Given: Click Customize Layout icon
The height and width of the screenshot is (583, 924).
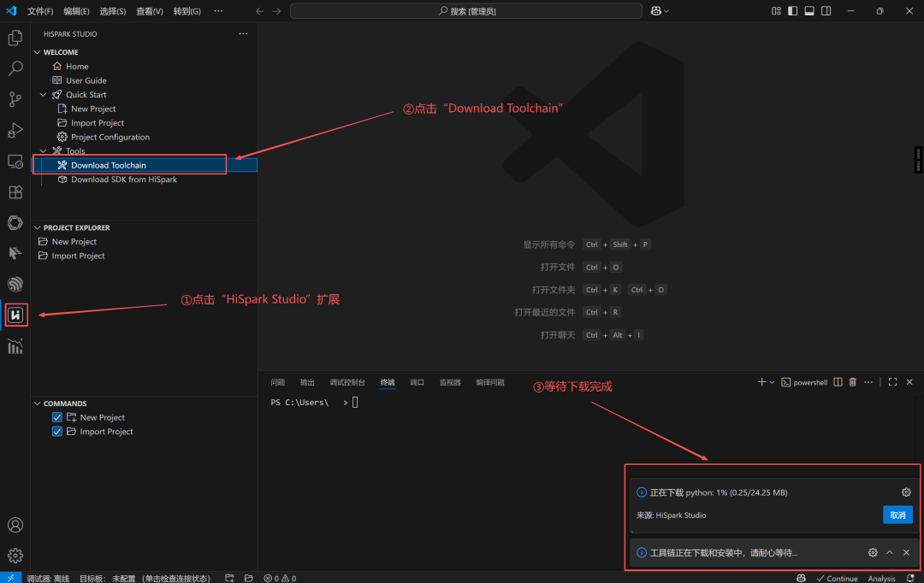Looking at the screenshot, I should [x=776, y=10].
